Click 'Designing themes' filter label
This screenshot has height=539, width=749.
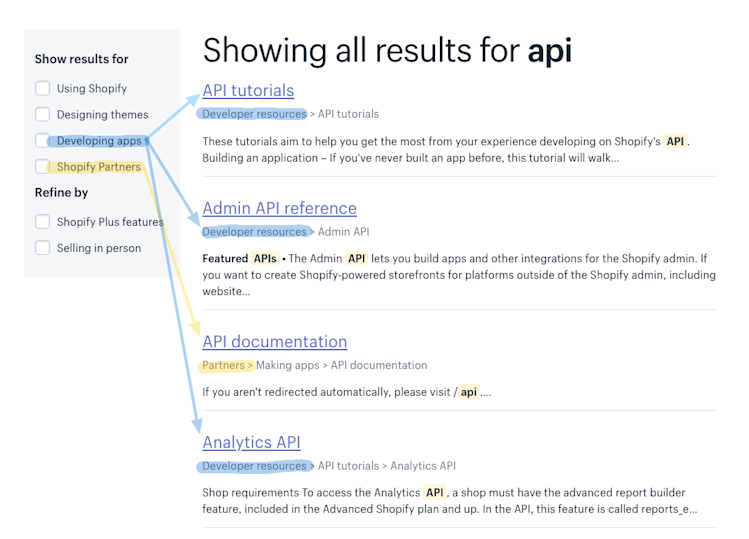(103, 115)
